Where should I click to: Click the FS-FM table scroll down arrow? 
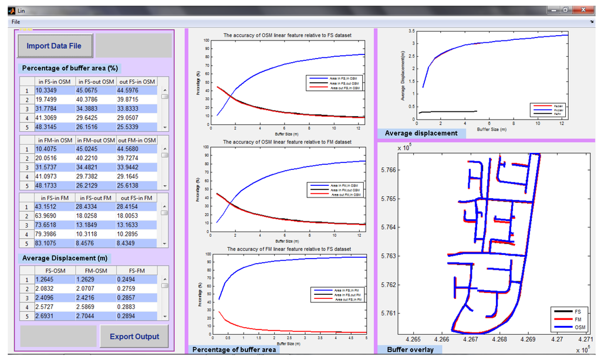[165, 243]
